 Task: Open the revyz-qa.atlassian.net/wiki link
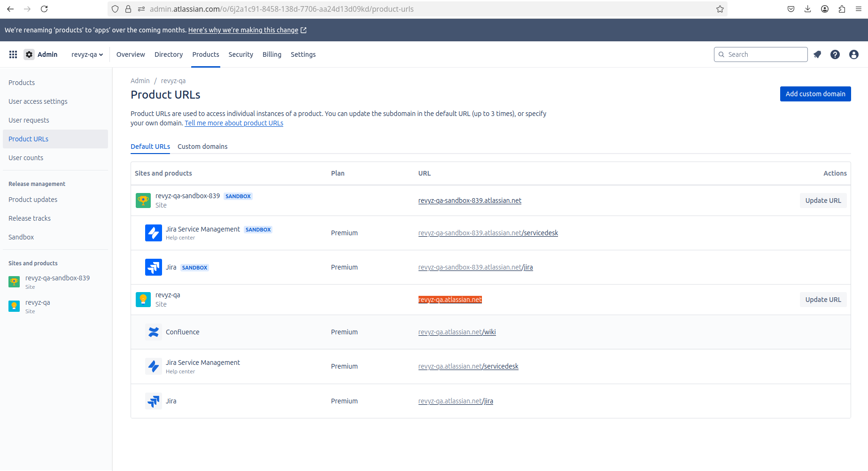click(457, 332)
